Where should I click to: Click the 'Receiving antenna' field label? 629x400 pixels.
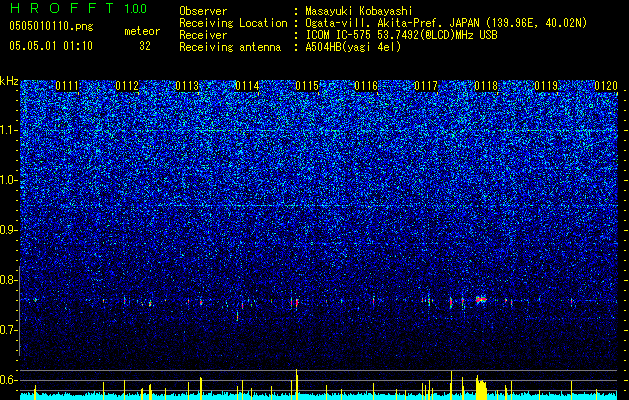pos(230,47)
